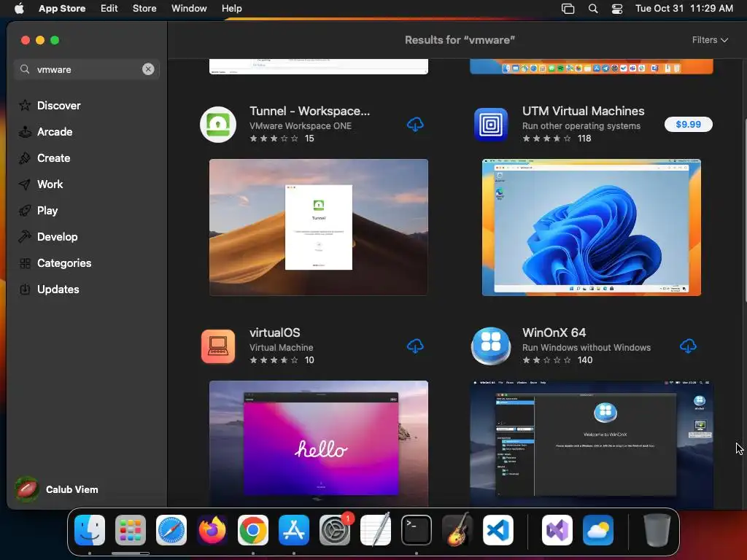Viewport: 747px width, 560px height.
Task: Open TextEdit from the Dock
Action: point(376,530)
